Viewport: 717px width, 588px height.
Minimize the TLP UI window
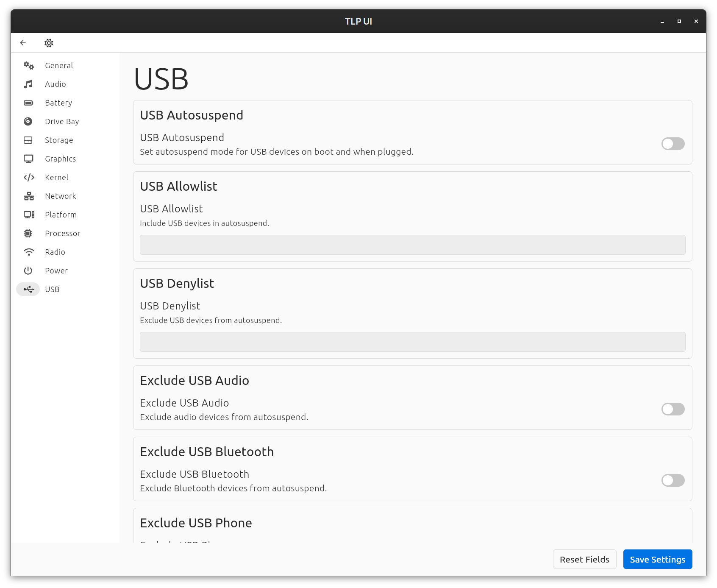coord(662,21)
